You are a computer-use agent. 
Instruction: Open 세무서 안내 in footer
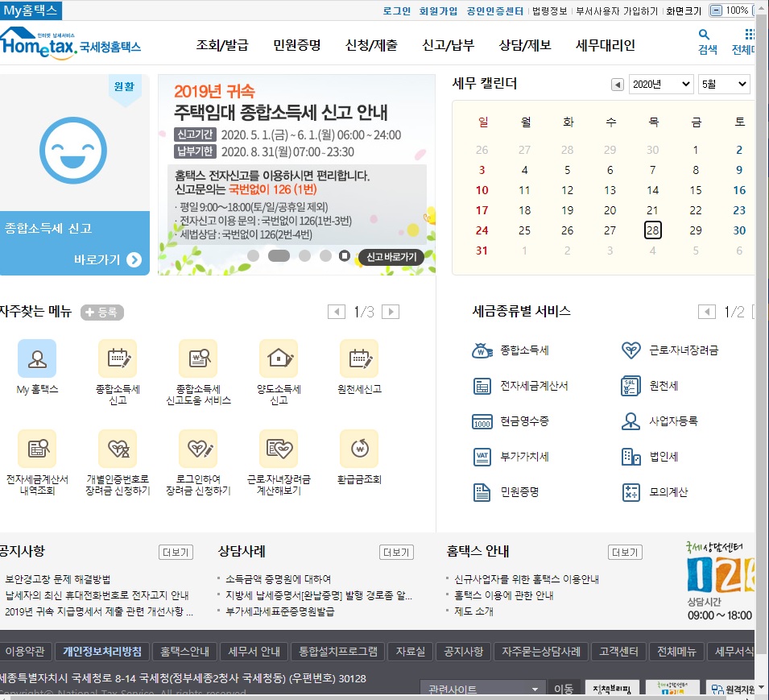pyautogui.click(x=254, y=652)
